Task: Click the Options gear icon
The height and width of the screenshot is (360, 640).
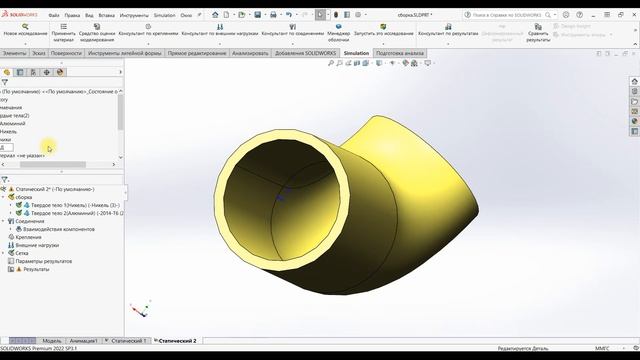Action: click(358, 15)
